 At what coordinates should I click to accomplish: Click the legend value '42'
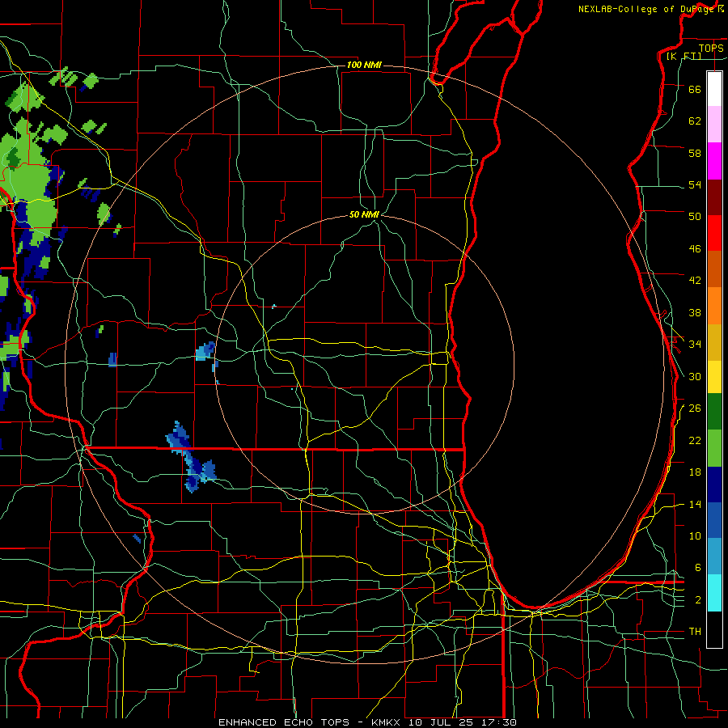[x=695, y=281]
